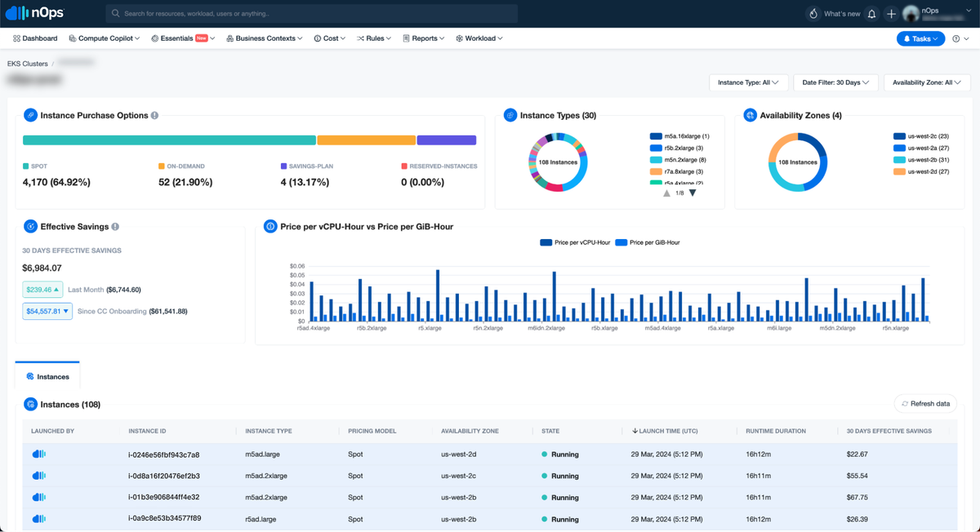Viewport: 980px width, 532px height.
Task: Click the What's new flame icon
Action: click(813, 14)
